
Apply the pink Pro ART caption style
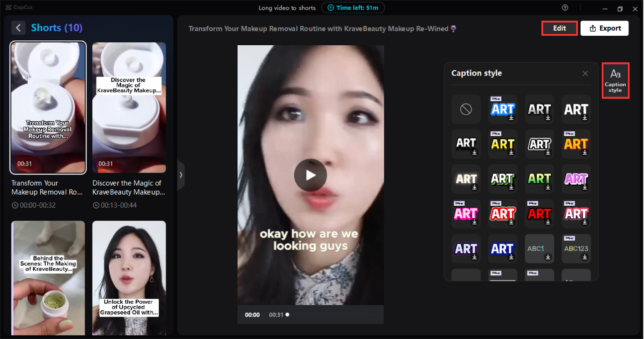(x=466, y=213)
